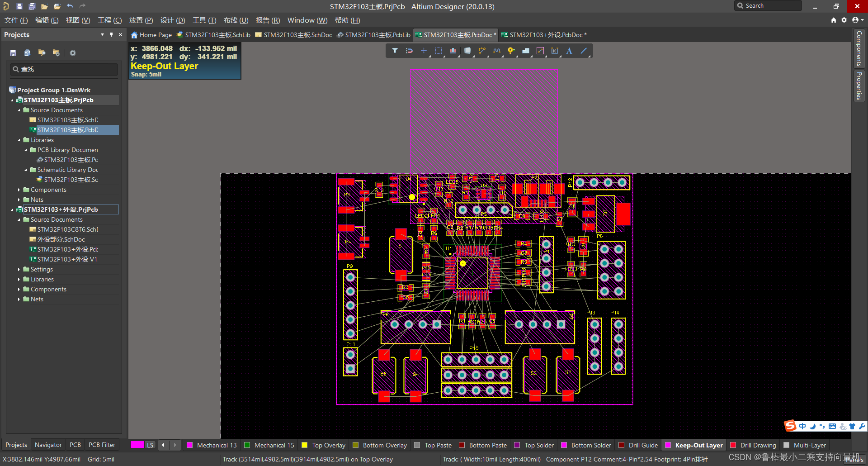868x466 pixels.
Task: Click the Compile documents icon in Projects panel
Action: point(27,53)
